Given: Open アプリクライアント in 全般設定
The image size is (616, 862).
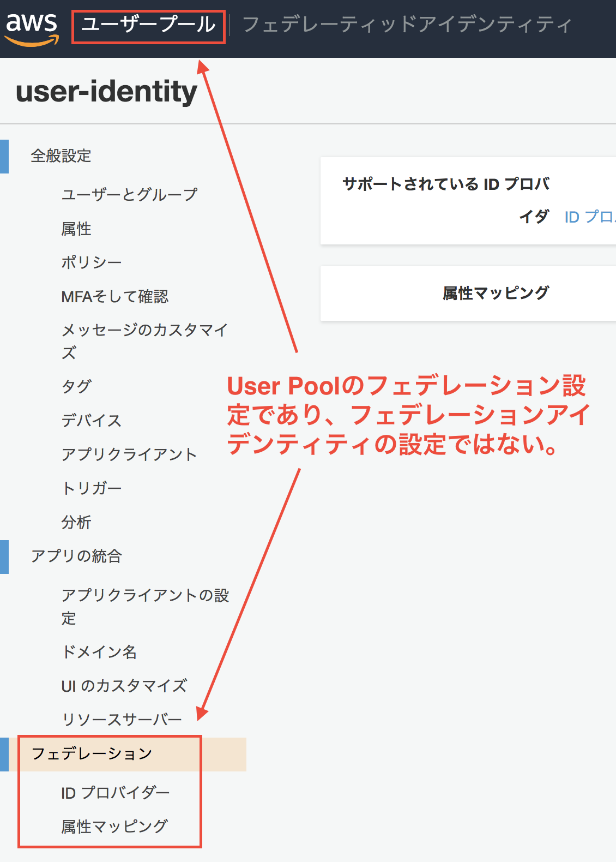Looking at the screenshot, I should (129, 454).
